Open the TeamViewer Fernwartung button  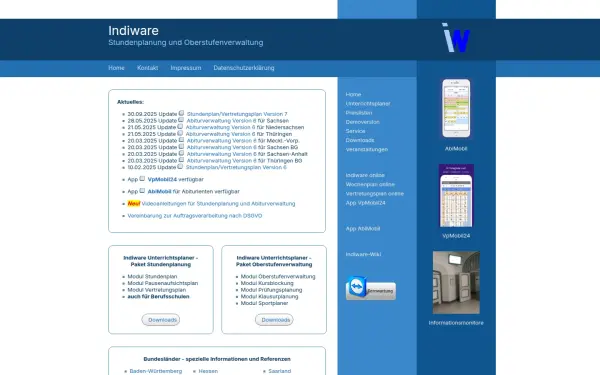(371, 288)
